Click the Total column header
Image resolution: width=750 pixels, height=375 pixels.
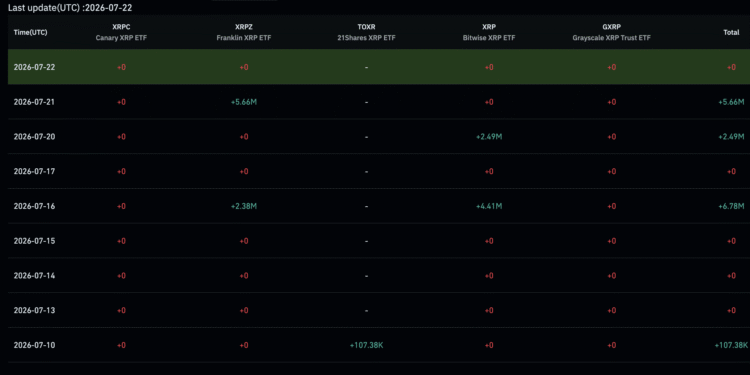(x=729, y=33)
